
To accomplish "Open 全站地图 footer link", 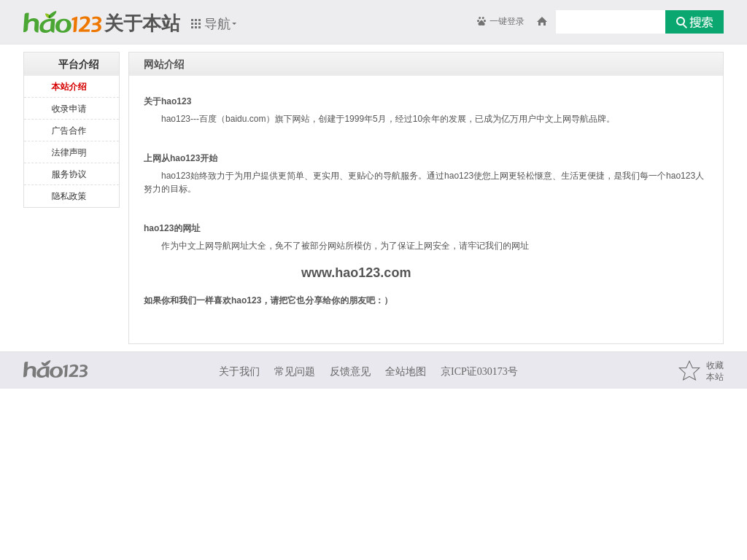I will [x=406, y=371].
